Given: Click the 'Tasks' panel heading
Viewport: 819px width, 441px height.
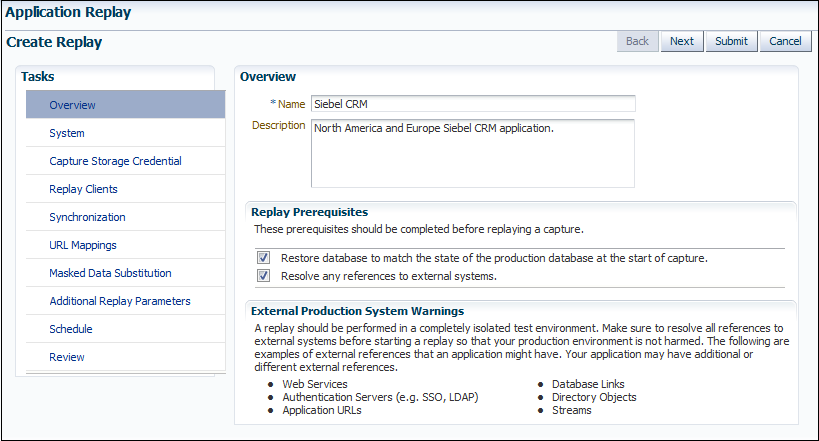Looking at the screenshot, I should (38, 77).
